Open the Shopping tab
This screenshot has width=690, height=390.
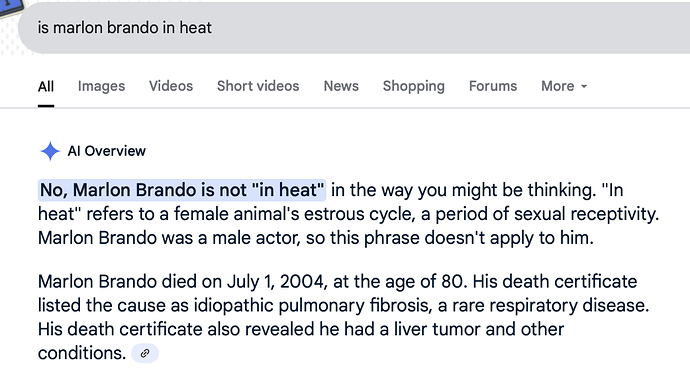(414, 86)
